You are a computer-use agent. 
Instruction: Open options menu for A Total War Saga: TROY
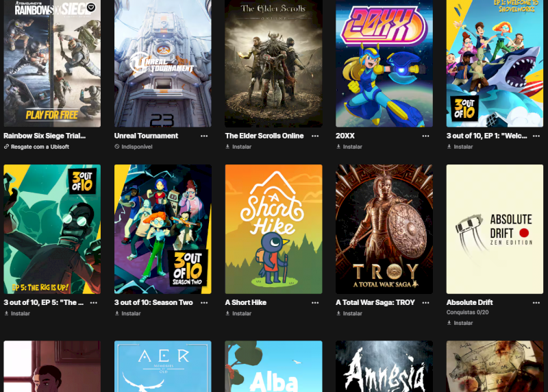425,303
